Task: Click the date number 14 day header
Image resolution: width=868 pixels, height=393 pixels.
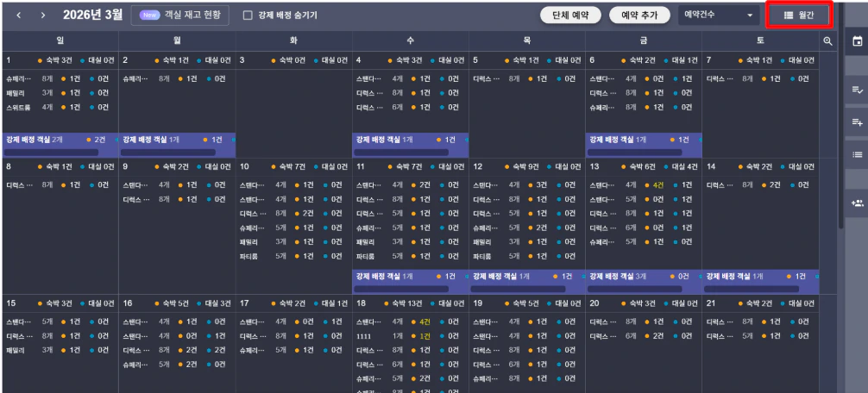Action: 761,166
